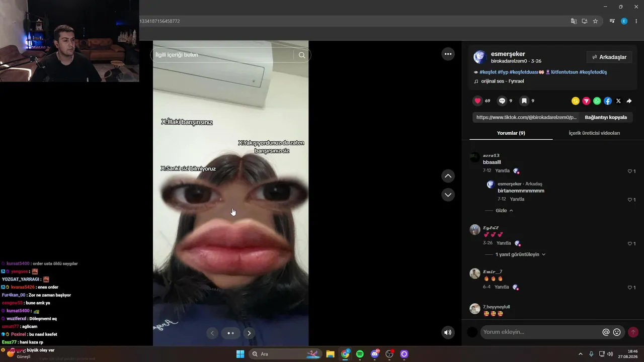Search related content with magnifier icon
644x362 pixels.
coord(302,55)
